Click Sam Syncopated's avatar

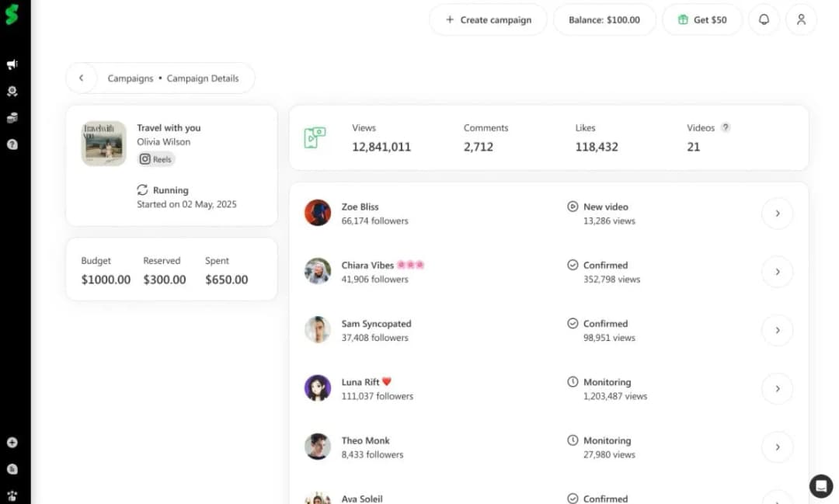tap(318, 329)
